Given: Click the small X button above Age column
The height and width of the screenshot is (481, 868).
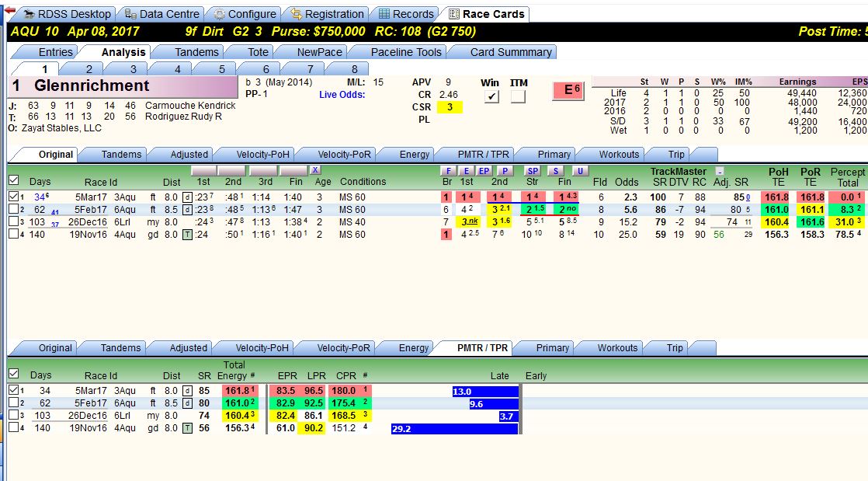Looking at the screenshot, I should (x=315, y=170).
